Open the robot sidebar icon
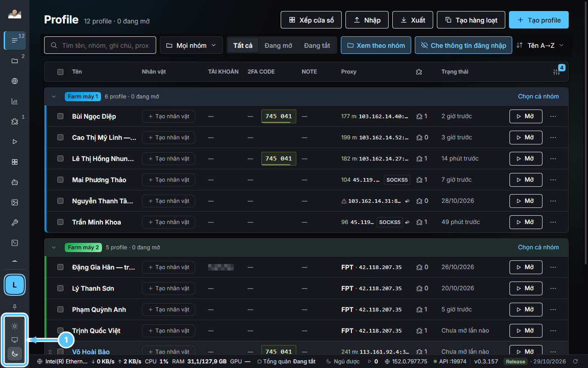Viewport: 588px width, 368px height. click(x=15, y=182)
